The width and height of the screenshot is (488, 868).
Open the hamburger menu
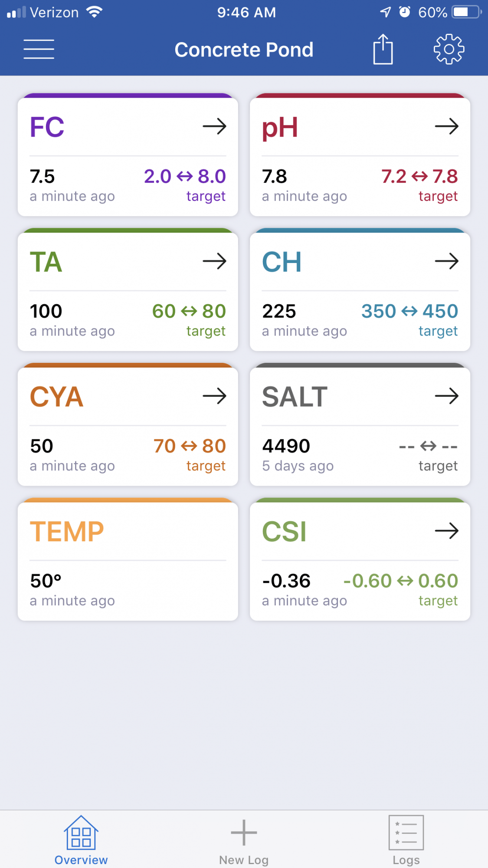pyautogui.click(x=39, y=49)
